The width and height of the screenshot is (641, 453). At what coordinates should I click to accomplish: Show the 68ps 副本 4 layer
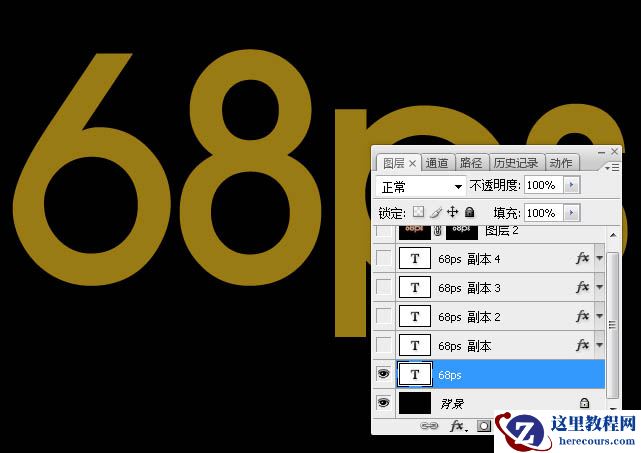point(384,258)
